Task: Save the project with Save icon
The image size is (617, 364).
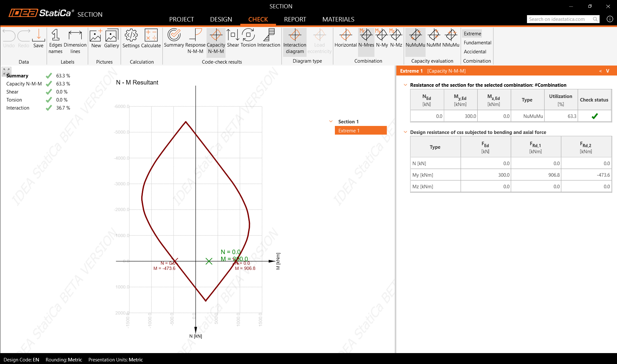Action: (38, 39)
